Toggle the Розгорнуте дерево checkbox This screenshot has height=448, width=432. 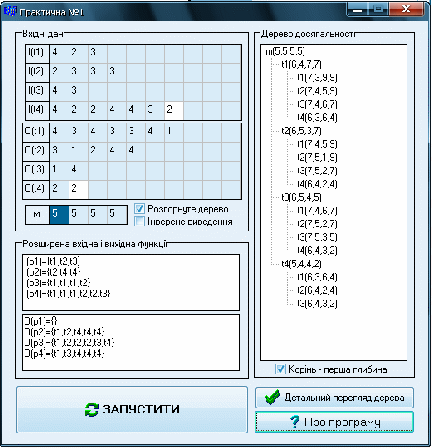point(139,209)
